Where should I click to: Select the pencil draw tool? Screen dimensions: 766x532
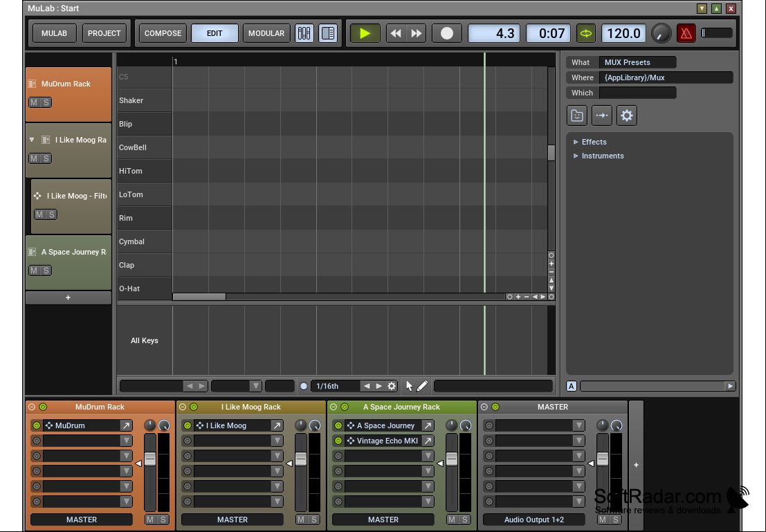click(x=423, y=386)
